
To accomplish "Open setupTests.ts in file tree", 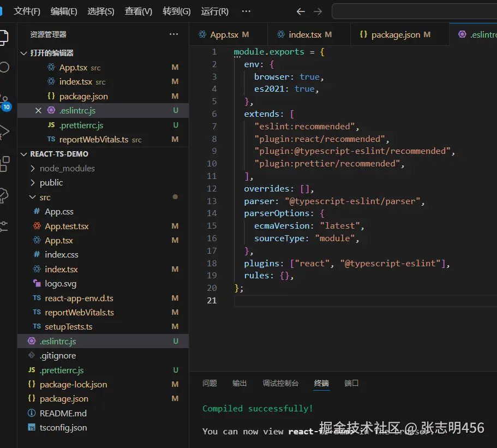I will tap(103, 326).
